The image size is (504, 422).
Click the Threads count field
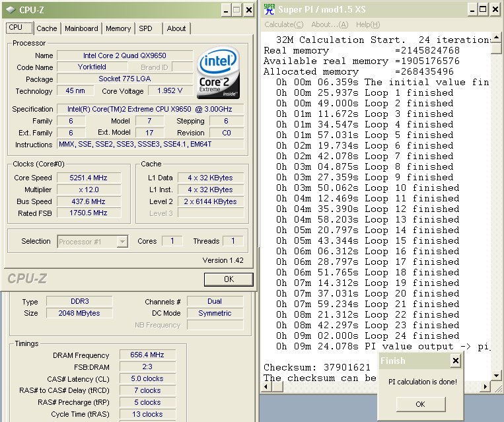click(x=233, y=241)
